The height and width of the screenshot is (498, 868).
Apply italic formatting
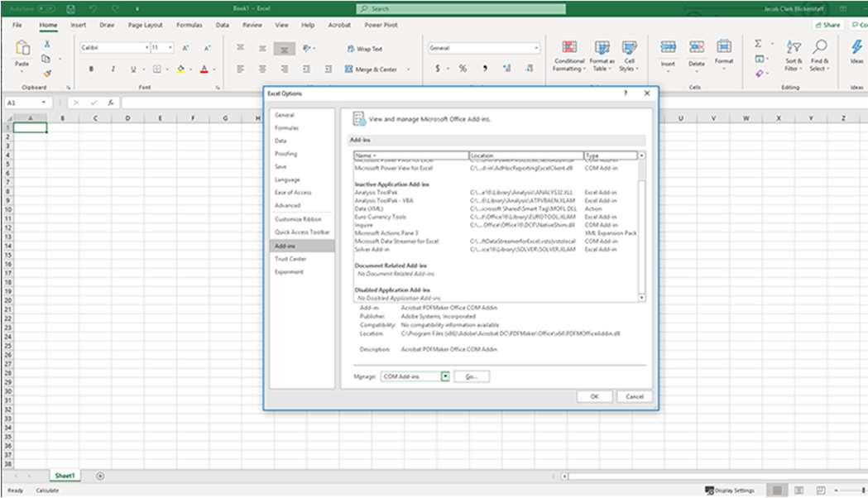click(x=113, y=69)
